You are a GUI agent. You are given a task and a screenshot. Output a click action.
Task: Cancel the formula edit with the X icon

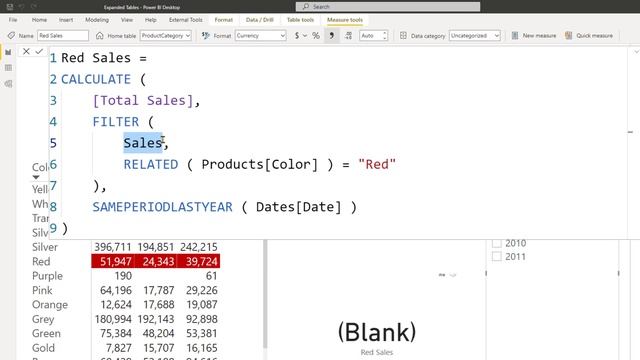(x=26, y=51)
